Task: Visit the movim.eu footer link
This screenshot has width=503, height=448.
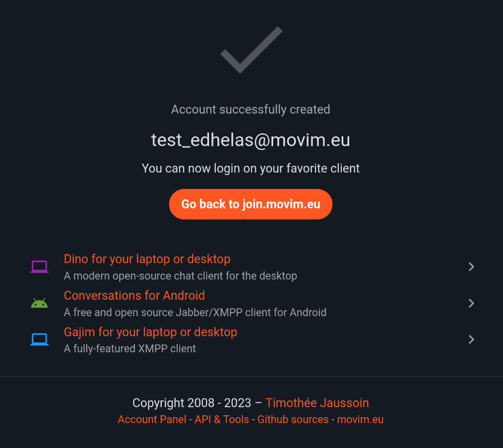Action: coord(360,420)
